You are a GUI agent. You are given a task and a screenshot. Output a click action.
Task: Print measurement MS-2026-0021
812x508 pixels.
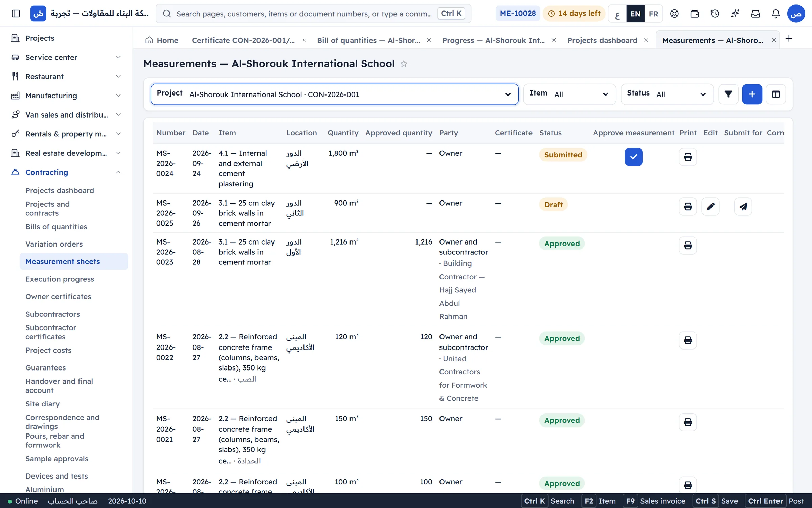click(x=687, y=422)
